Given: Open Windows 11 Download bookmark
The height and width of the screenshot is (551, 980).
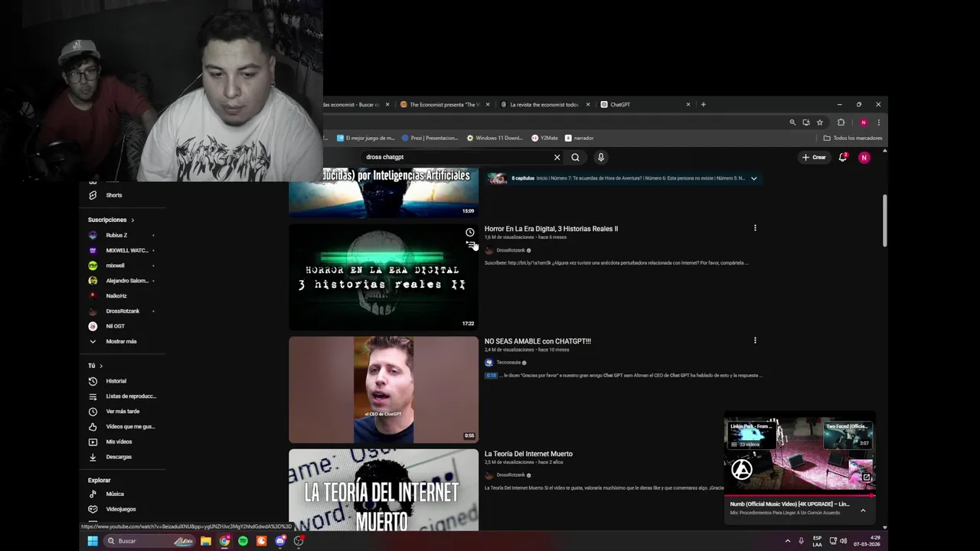Looking at the screenshot, I should point(495,139).
